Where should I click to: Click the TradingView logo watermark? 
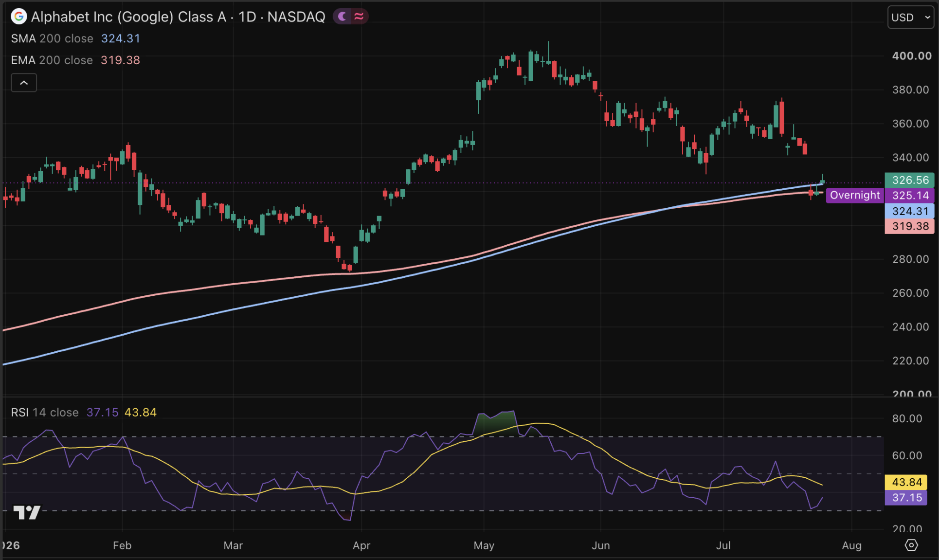click(x=27, y=512)
